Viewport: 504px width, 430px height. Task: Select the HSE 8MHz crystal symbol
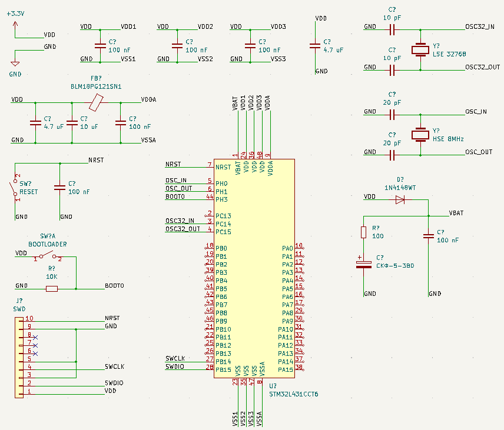420,135
